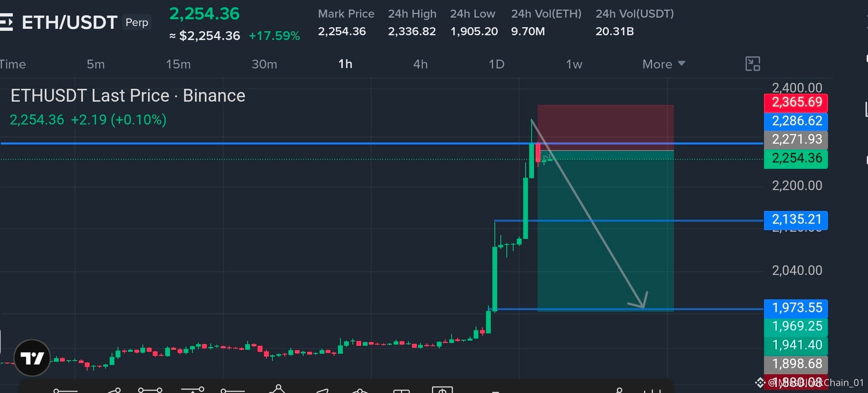Select the 15m timeframe

coord(178,64)
